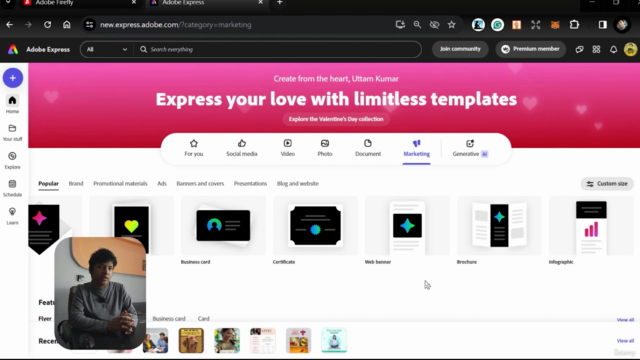Open the Chrome profile avatar
The image size is (640, 360).
tap(622, 25)
